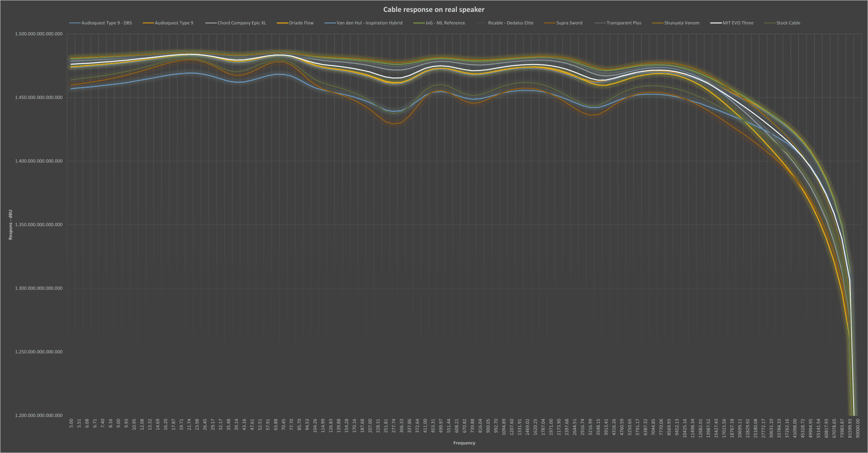Click the '739.88' frequency tick label

coord(472,426)
